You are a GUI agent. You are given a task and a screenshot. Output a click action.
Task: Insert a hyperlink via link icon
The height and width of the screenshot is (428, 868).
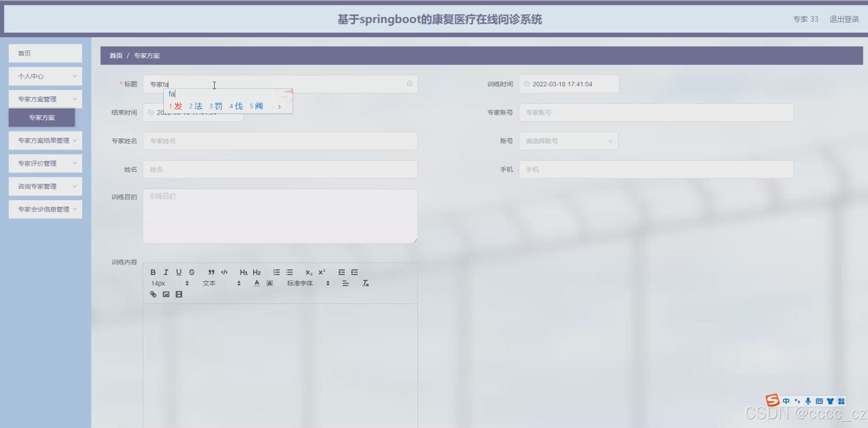tap(153, 294)
